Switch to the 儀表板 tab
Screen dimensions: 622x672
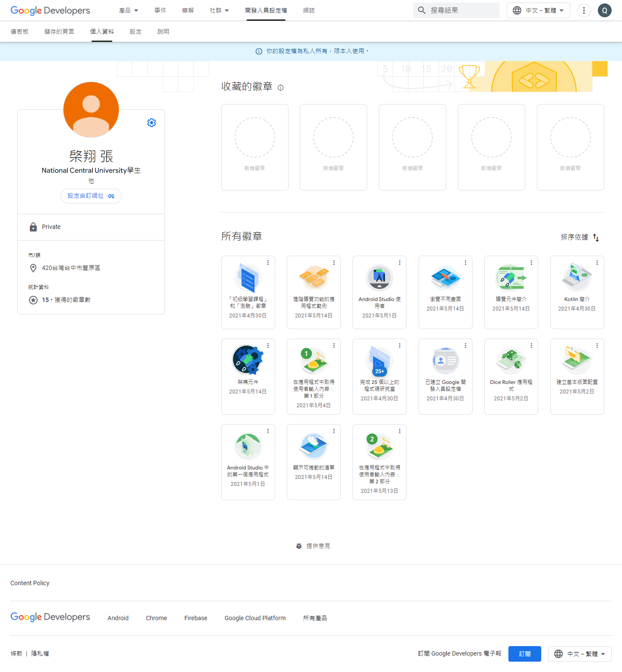coord(19,32)
